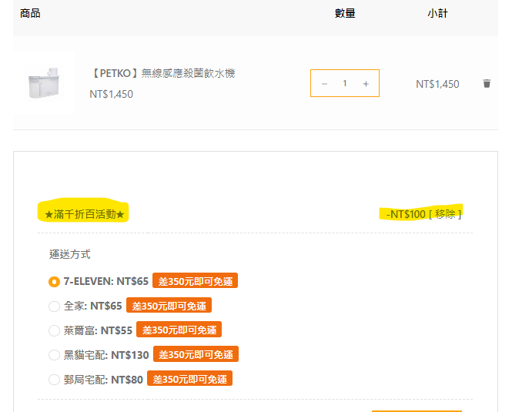Image resolution: width=532 pixels, height=412 pixels.
Task: Click the ★滿千折百活動★ promotion label
Action: [x=85, y=213]
